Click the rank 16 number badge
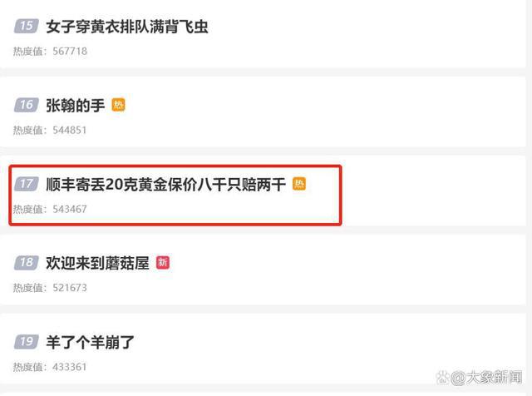532x396 pixels. coord(26,105)
